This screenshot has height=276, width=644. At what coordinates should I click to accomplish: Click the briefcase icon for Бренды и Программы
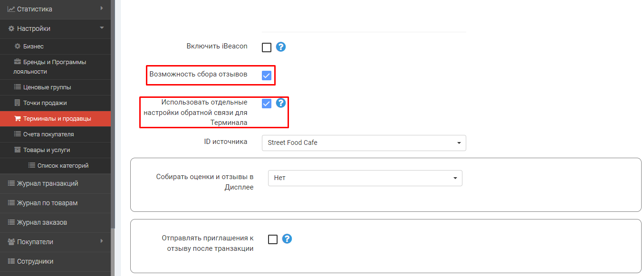(x=18, y=62)
